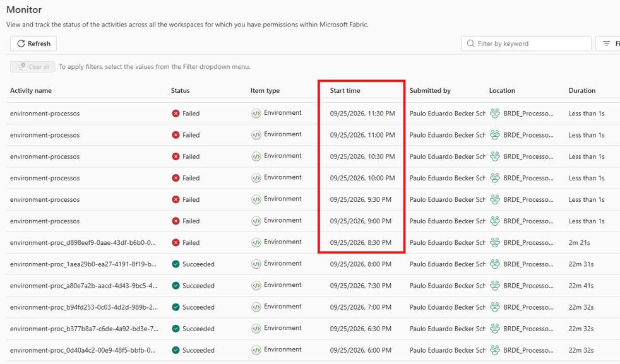
Task: Click the Succeeded status icon for the 8:00 PM run
Action: [176, 264]
